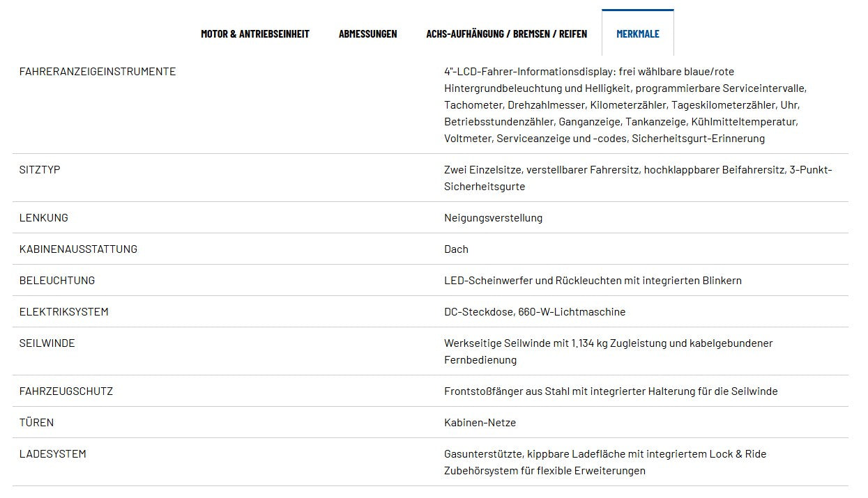Viewport: 868px width, 498px height.
Task: Click the DC-Steckdose 660-W-Lichtmaschine text
Action: pyautogui.click(x=535, y=312)
